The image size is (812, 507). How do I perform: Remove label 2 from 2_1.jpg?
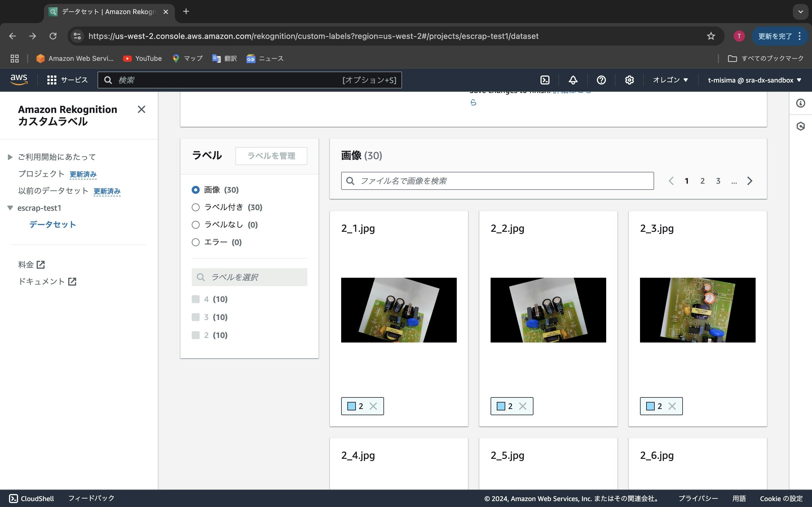pyautogui.click(x=373, y=406)
